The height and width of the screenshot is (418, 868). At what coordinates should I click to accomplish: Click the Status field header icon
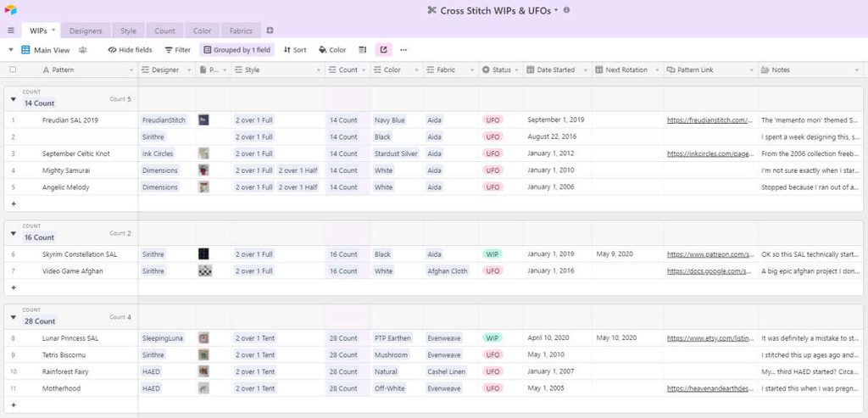click(486, 70)
